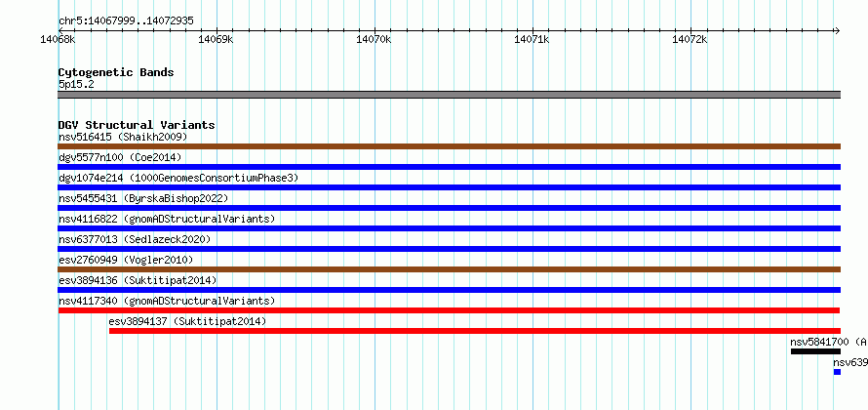Image resolution: width=868 pixels, height=410 pixels.
Task: Click the 5p15.2 band label
Action: pos(76,84)
